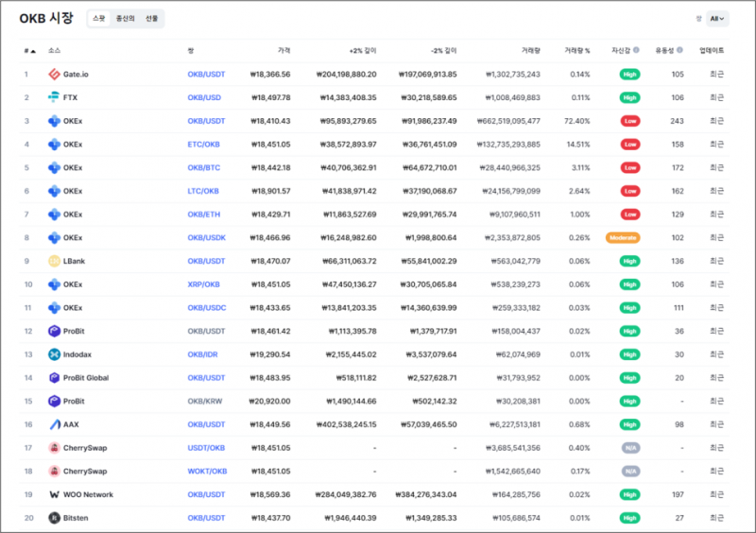Sort table by 거래량 column header
The height and width of the screenshot is (533, 756).
[x=530, y=50]
